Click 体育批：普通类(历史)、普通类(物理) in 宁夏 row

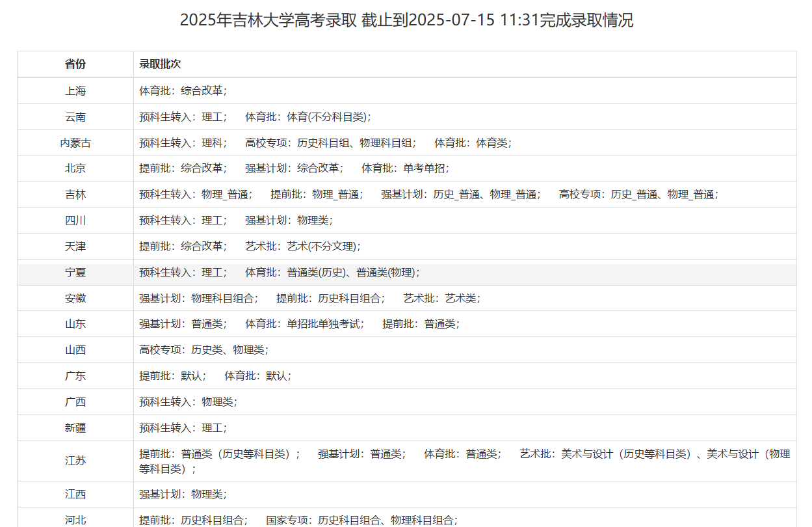click(x=332, y=273)
